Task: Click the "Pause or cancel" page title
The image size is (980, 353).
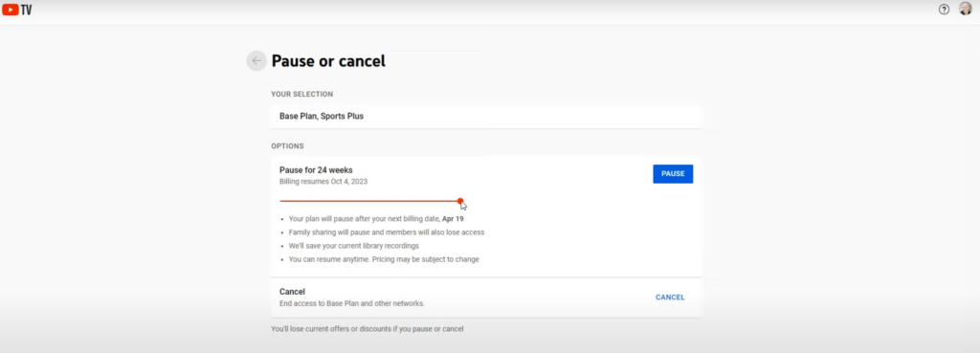Action: click(328, 60)
